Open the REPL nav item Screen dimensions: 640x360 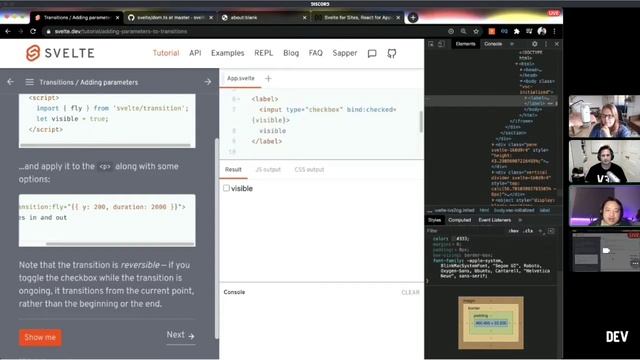(x=264, y=53)
